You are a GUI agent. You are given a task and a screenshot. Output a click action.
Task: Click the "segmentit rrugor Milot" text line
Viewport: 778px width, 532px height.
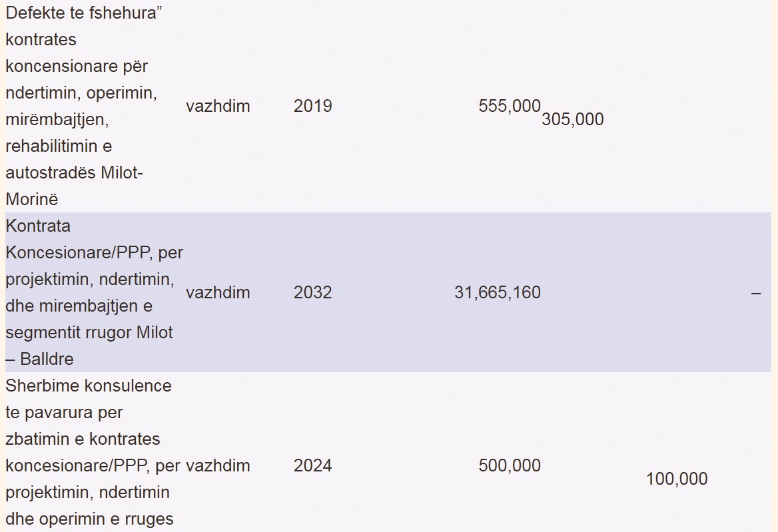(x=89, y=332)
